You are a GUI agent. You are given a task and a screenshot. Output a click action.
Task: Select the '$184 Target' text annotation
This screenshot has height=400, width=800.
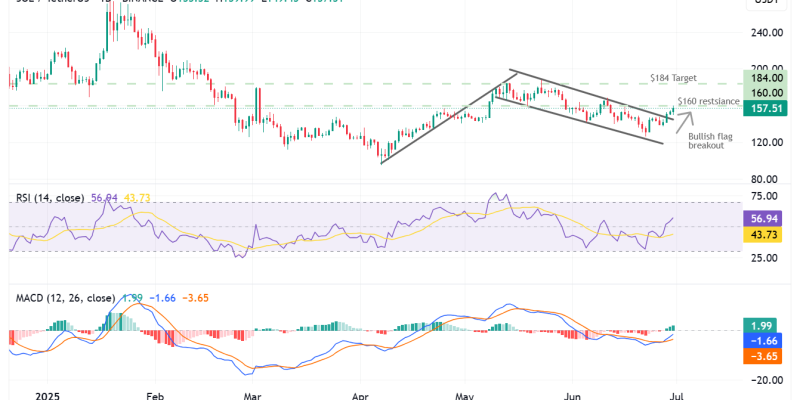pyautogui.click(x=673, y=78)
